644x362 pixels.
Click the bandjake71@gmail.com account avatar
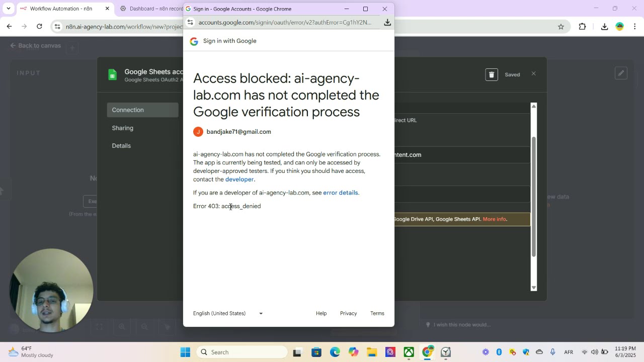point(198,132)
